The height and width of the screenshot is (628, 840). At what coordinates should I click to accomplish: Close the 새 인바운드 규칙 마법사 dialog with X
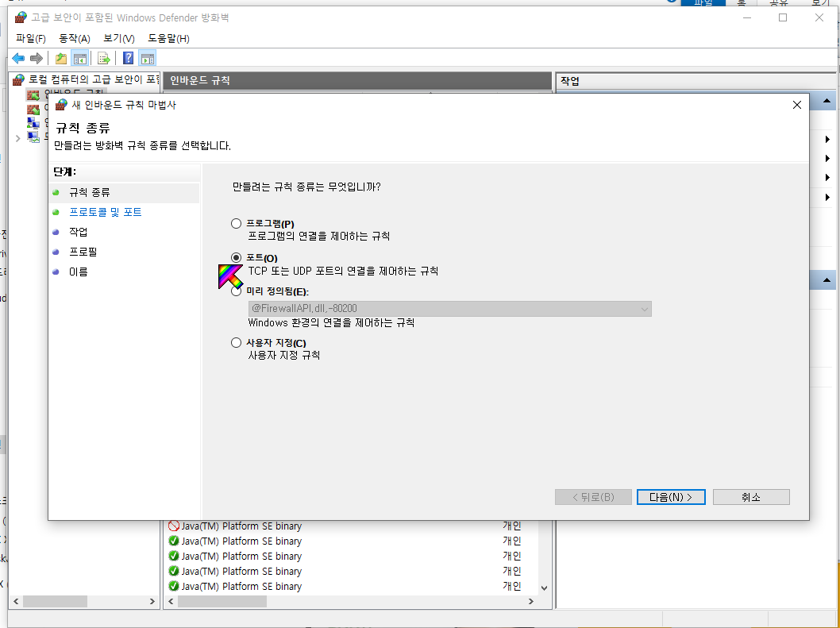(x=797, y=105)
